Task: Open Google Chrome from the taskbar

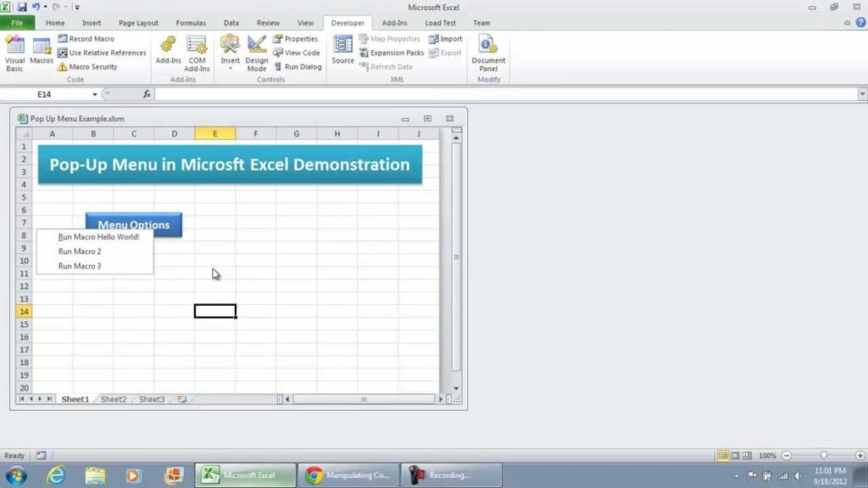Action: [x=348, y=475]
